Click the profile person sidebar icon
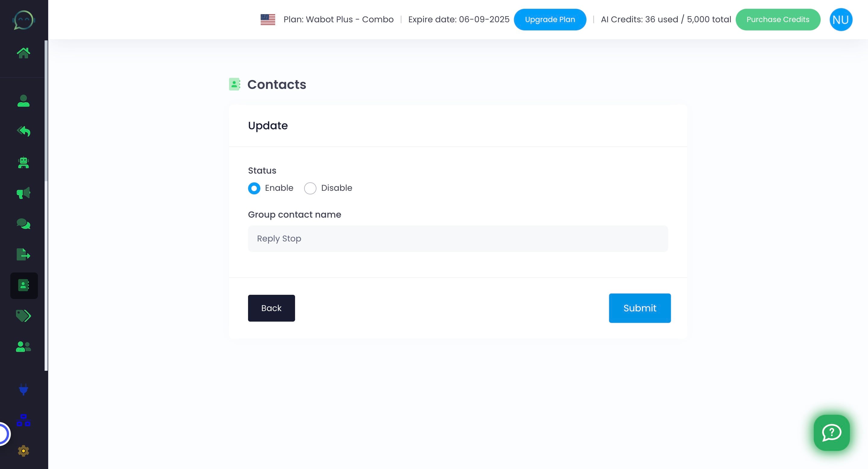Viewport: 868px width, 469px height. 23,101
